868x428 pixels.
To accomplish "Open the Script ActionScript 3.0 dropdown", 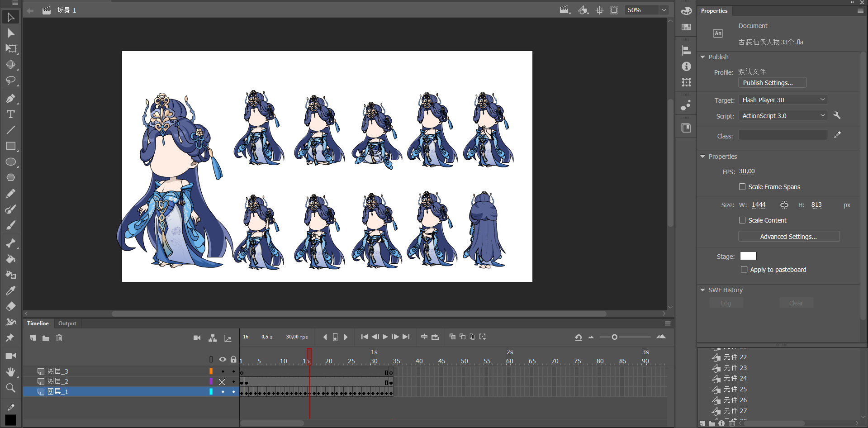I will [x=783, y=116].
